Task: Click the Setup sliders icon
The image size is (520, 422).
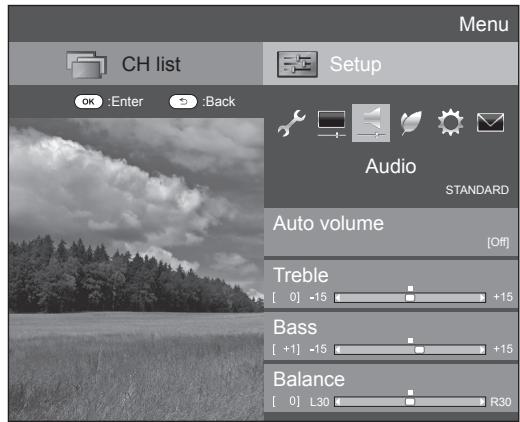Action: click(x=297, y=64)
